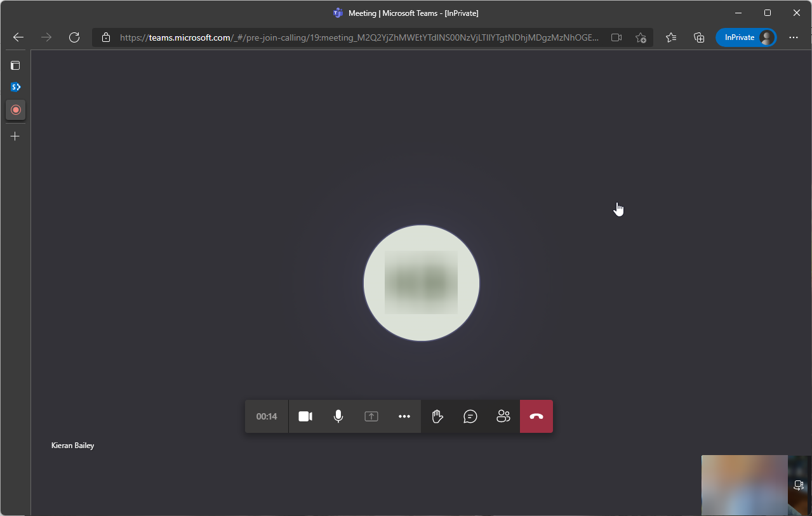
Task: Click the self-view video preview thumbnail
Action: [744, 486]
